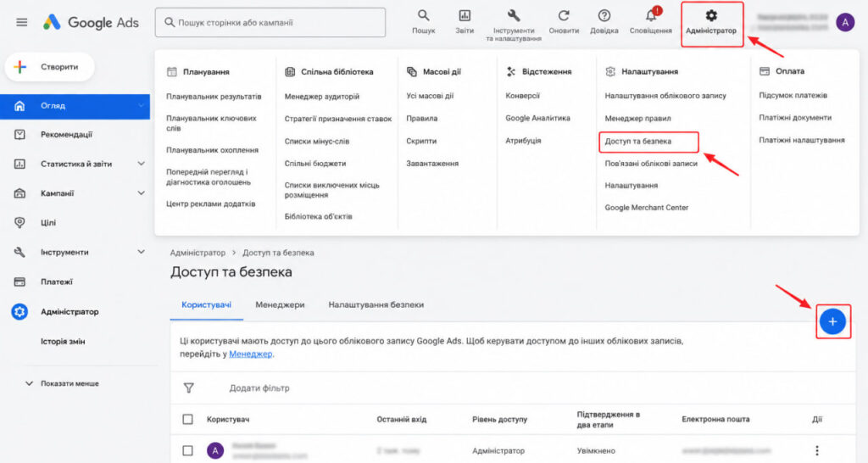Screen dimensions: 868x463
Task: Switch to Налаштування безпеки tab
Action: pyautogui.click(x=376, y=304)
